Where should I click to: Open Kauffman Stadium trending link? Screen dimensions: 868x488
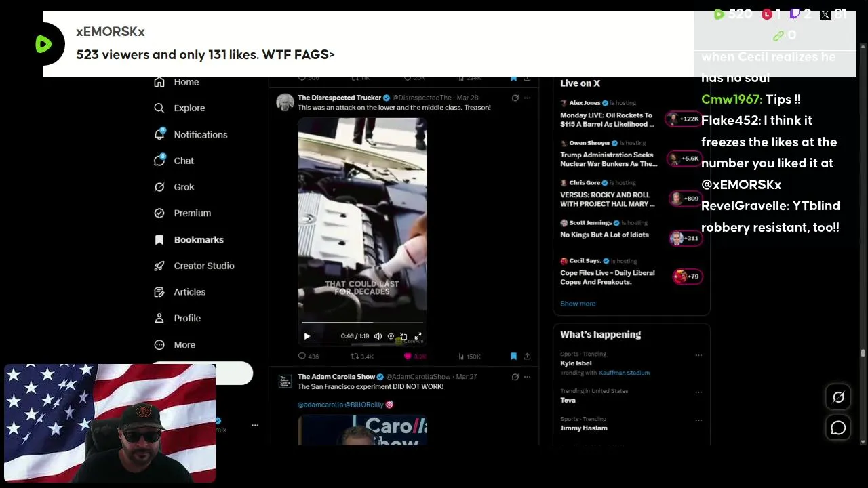624,373
